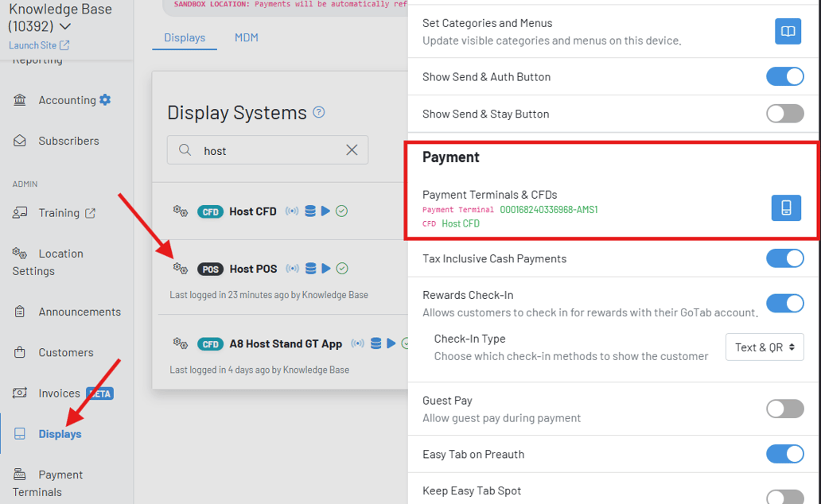Enable Show Send & Stay Button
This screenshot has height=504, width=821.
tap(784, 114)
